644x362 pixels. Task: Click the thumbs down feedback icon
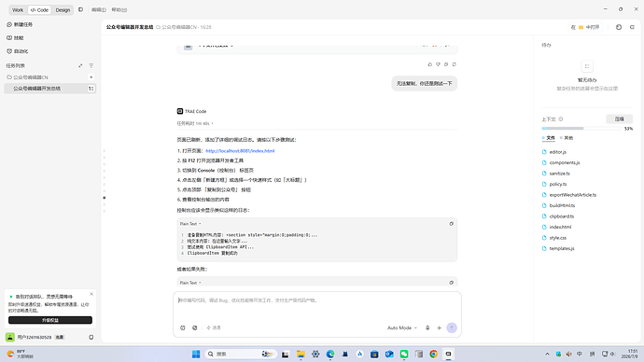point(438,64)
